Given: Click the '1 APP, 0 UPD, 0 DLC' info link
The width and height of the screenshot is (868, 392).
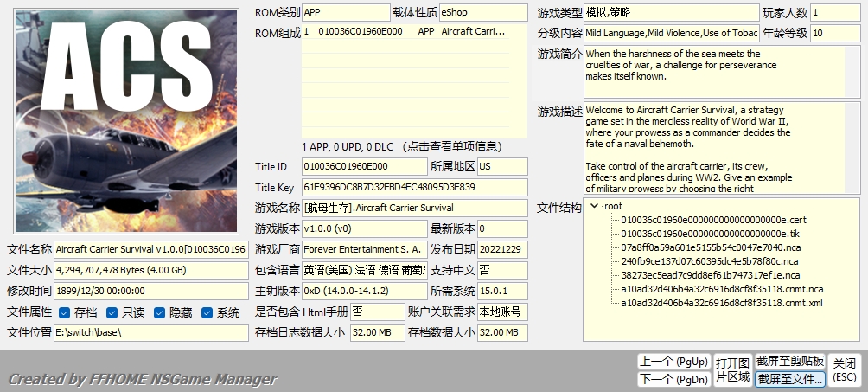Looking at the screenshot, I should pos(403,147).
